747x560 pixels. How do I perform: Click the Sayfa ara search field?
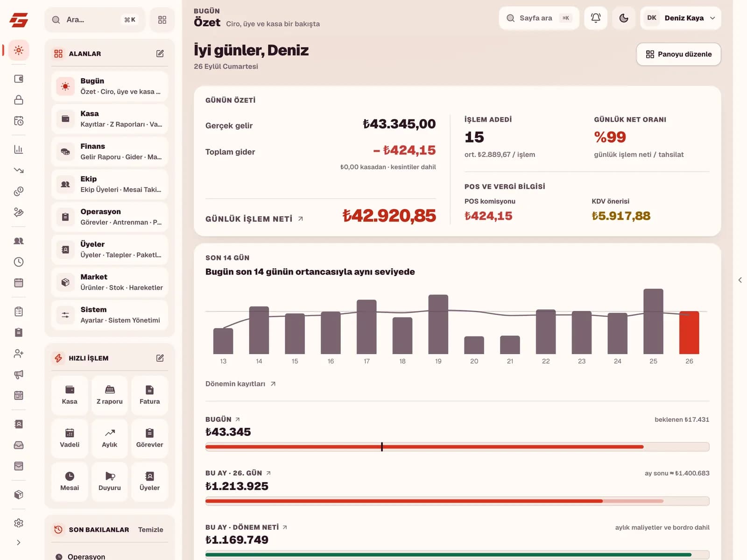(539, 18)
